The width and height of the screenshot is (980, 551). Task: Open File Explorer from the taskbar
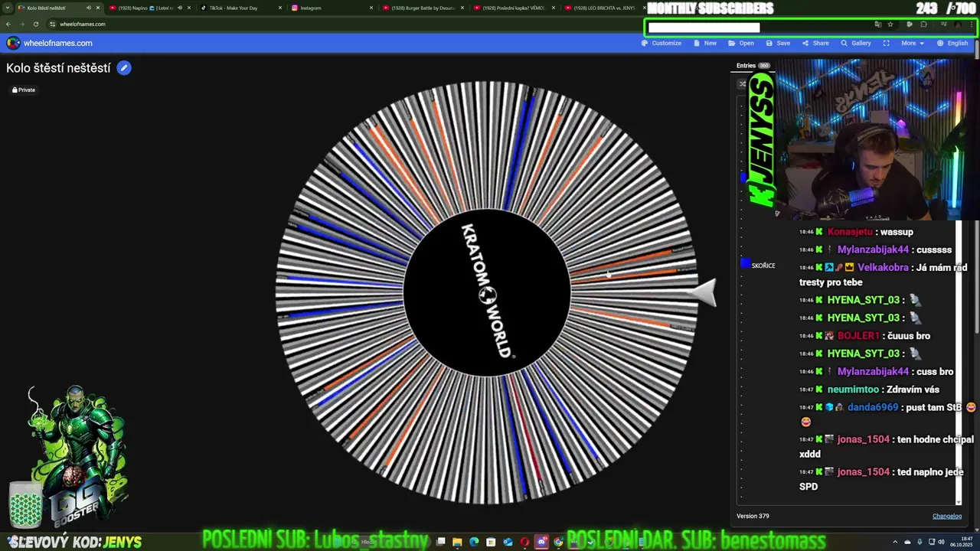tap(457, 542)
